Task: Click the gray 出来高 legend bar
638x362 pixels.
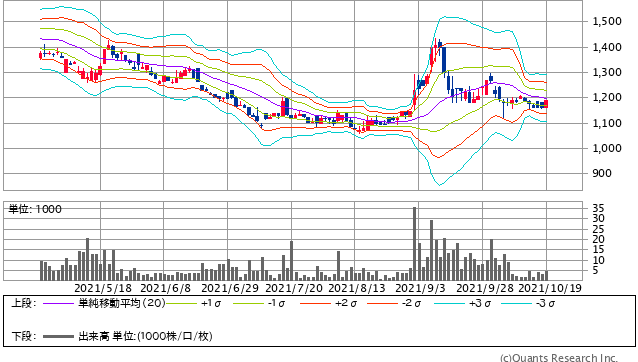Action: pos(58,336)
